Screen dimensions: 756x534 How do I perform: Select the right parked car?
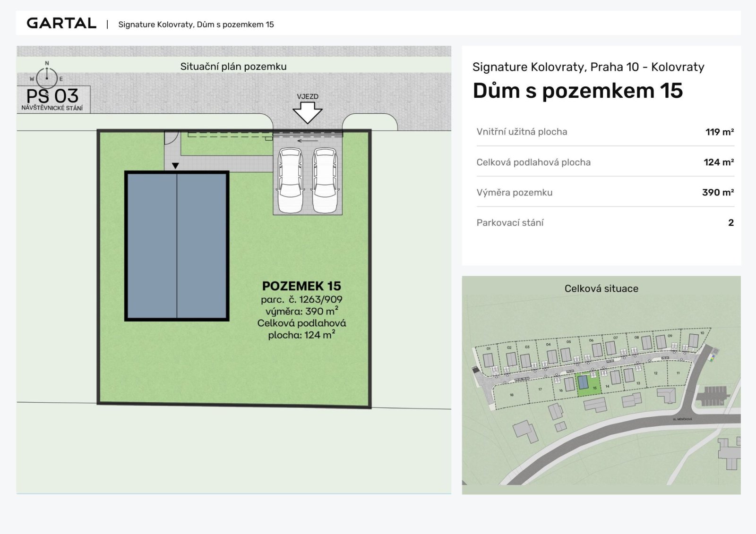pos(325,180)
